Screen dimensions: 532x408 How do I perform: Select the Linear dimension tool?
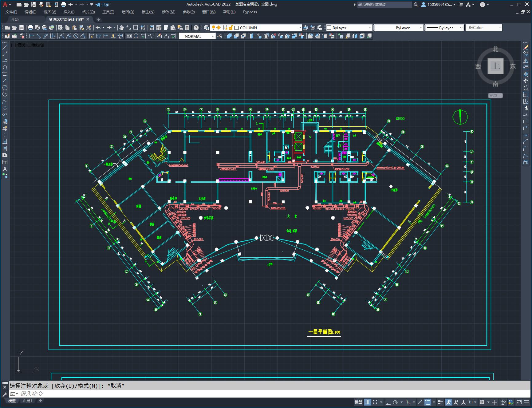pyautogui.click(x=31, y=36)
